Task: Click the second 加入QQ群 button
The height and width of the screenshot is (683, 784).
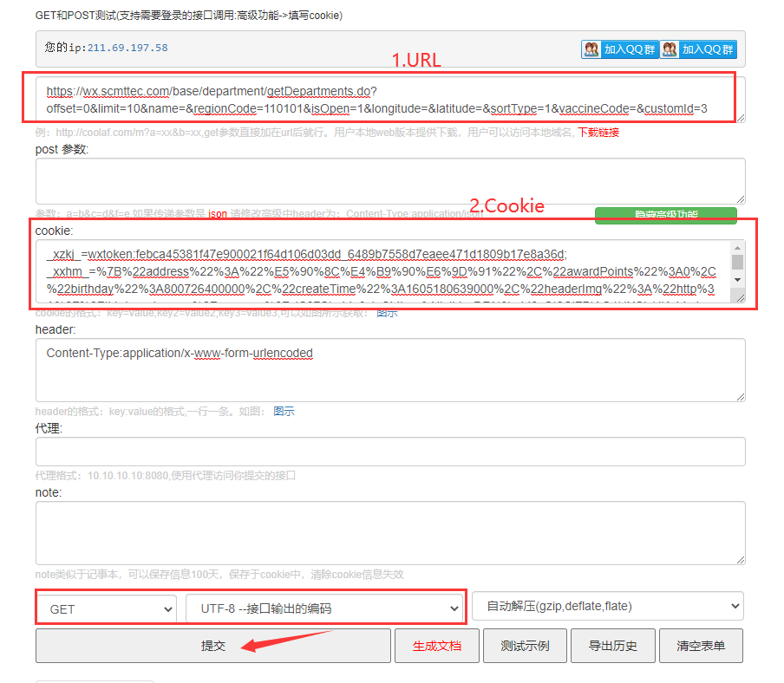Action: pyautogui.click(x=698, y=49)
